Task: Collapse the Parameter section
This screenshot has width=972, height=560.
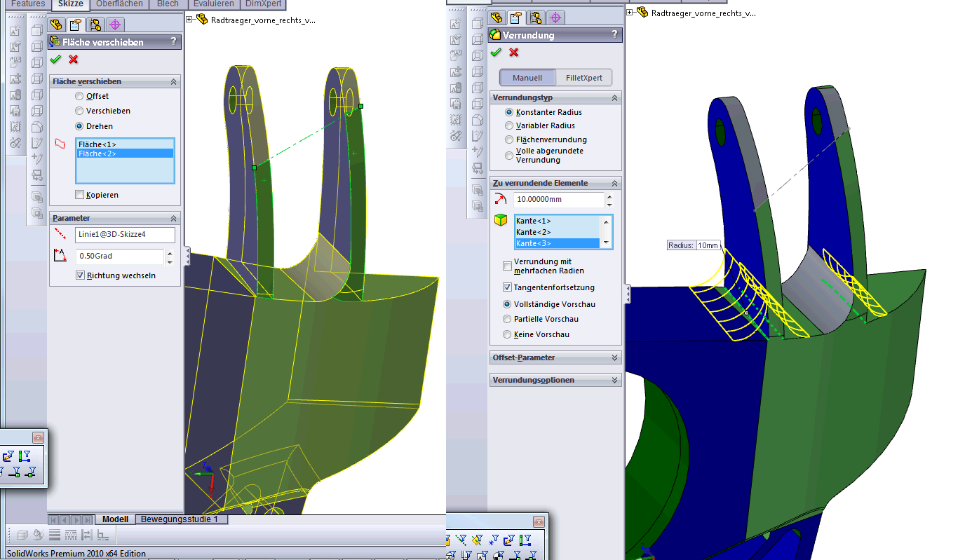Action: click(173, 218)
